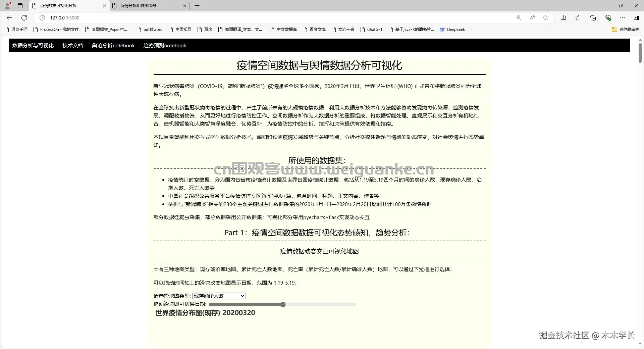This screenshot has width=644, height=349.
Task: Select 数据分析与可视化 in the navigation bar
Action: tap(33, 46)
